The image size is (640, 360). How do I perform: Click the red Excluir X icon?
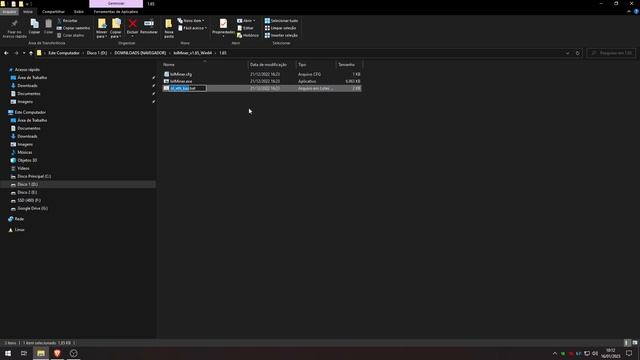click(x=132, y=24)
